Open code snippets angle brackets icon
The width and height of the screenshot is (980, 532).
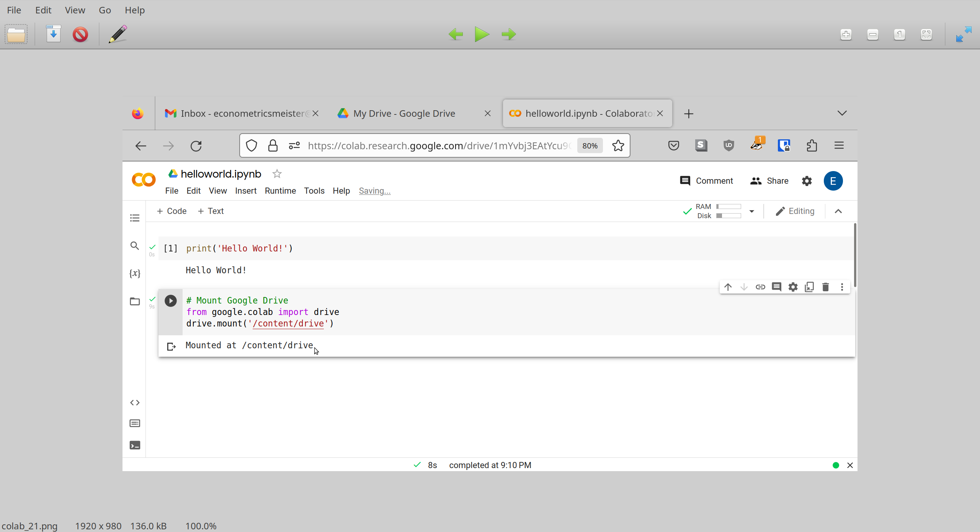(x=135, y=402)
